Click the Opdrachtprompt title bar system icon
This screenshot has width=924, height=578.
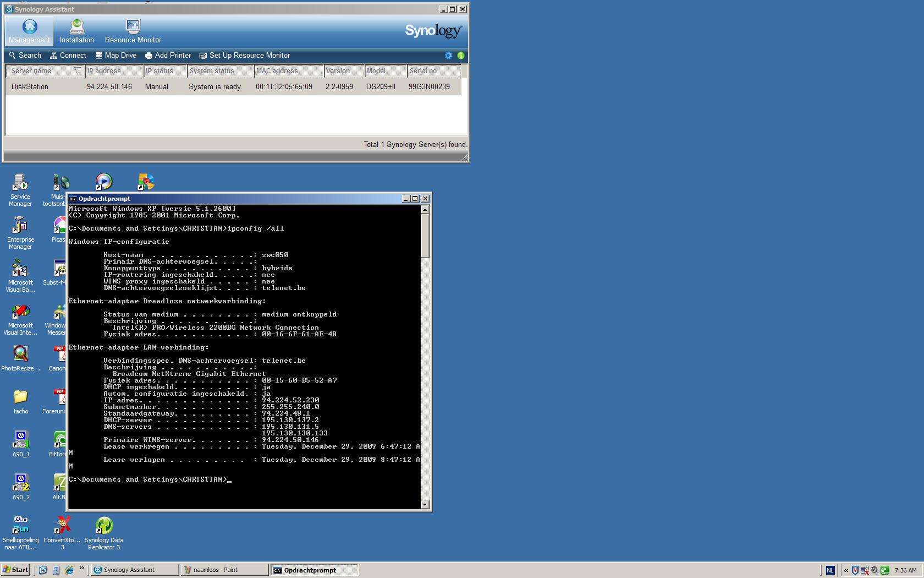click(73, 199)
